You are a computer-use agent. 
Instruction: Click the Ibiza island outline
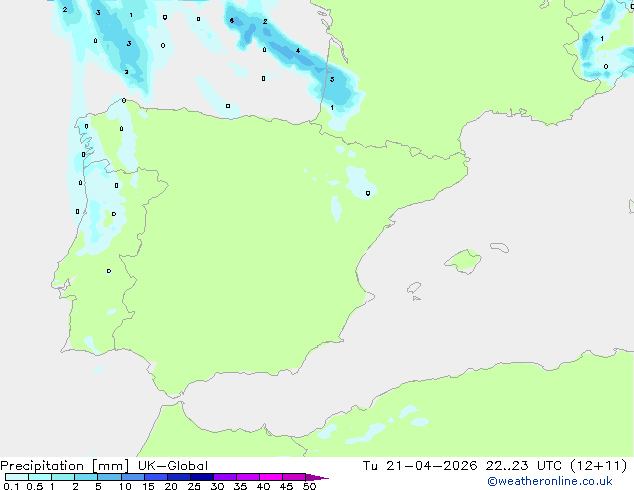point(414,288)
